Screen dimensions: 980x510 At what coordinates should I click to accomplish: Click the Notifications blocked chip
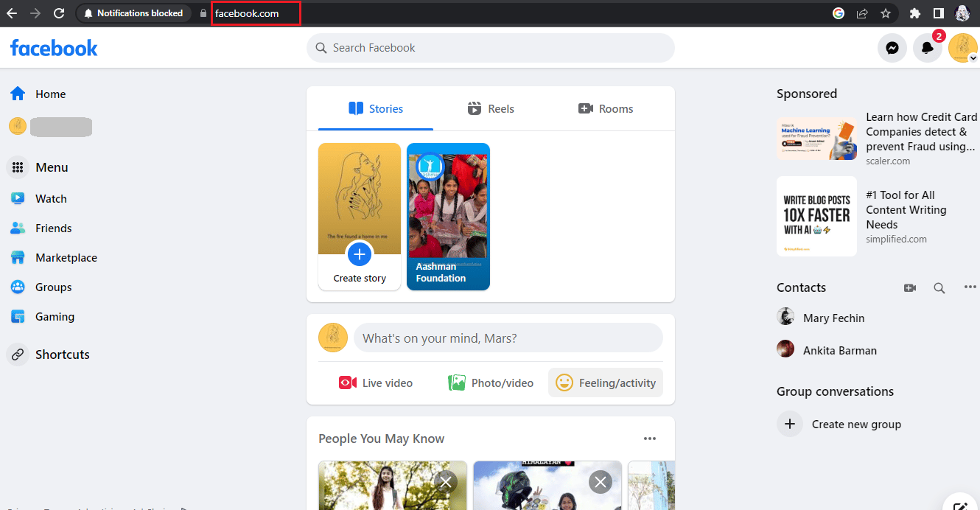coord(133,13)
